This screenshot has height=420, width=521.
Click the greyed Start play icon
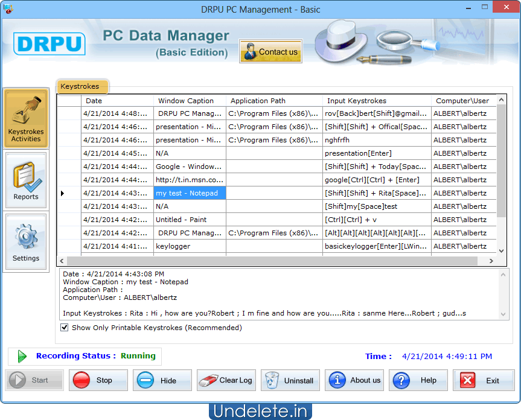pos(18,380)
